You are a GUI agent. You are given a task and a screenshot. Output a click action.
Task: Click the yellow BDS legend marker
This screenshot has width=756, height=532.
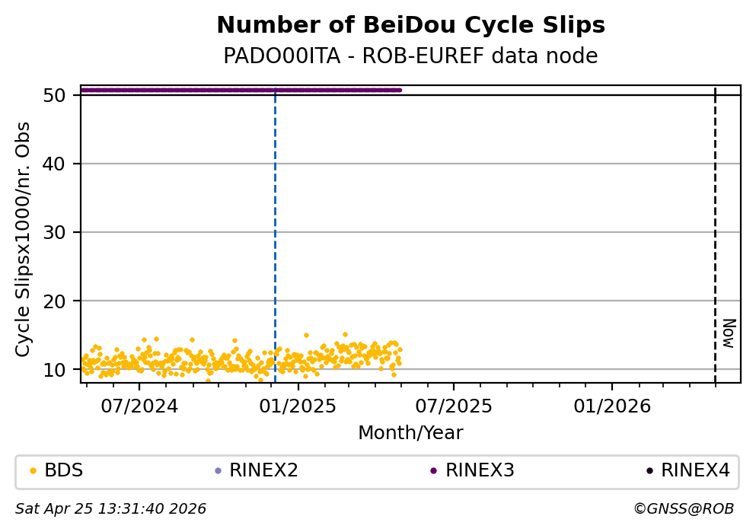point(32,471)
